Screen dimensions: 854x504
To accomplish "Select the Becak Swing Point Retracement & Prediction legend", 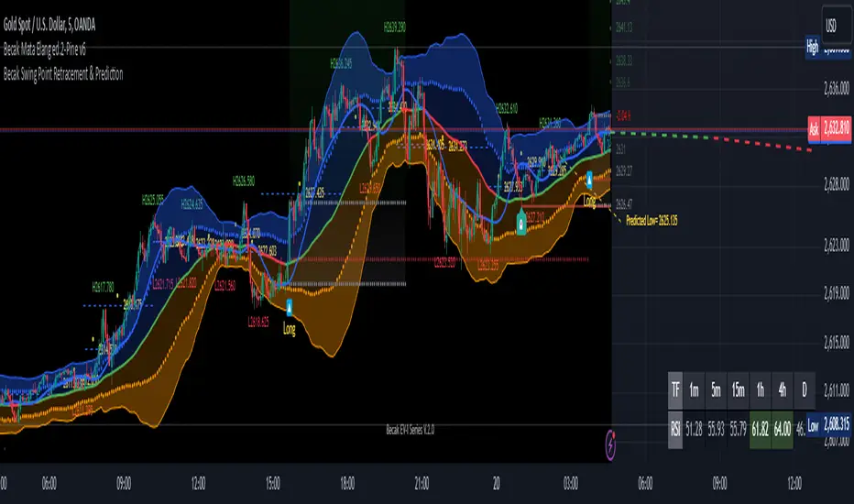I will tap(63, 74).
